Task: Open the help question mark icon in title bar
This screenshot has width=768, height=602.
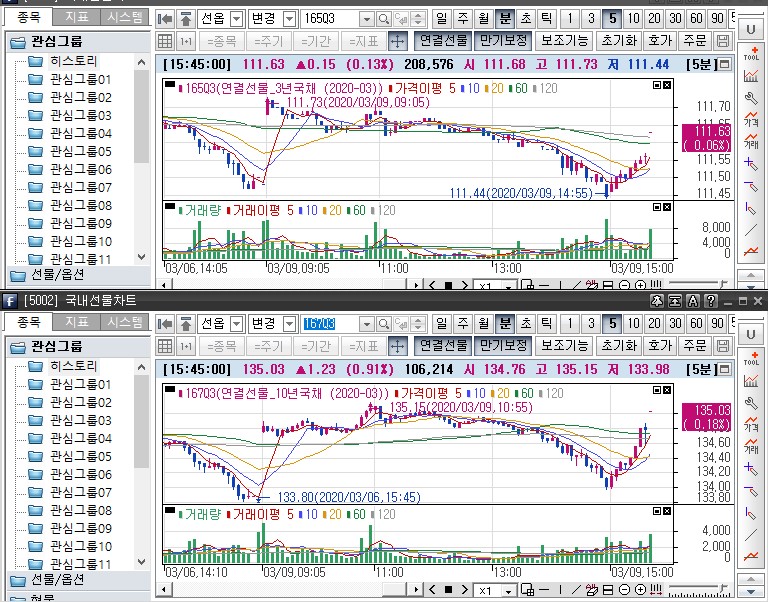Action: pyautogui.click(x=710, y=300)
